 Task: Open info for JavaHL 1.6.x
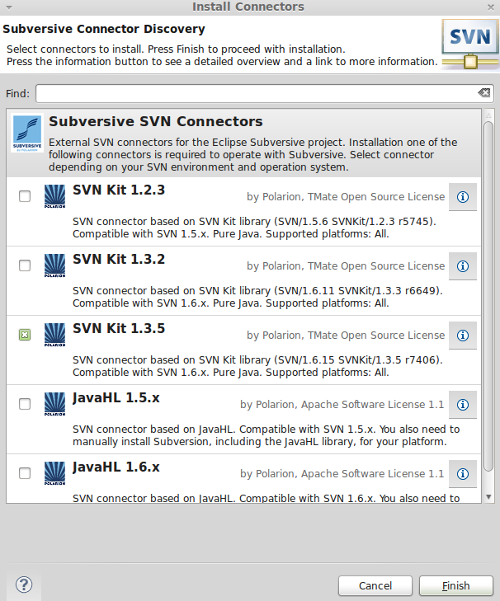[463, 474]
